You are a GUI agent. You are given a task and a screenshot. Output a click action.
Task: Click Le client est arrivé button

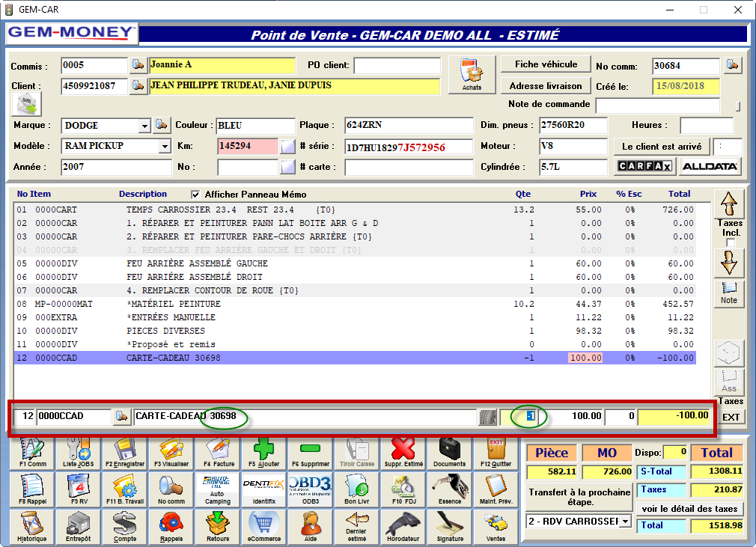[662, 147]
